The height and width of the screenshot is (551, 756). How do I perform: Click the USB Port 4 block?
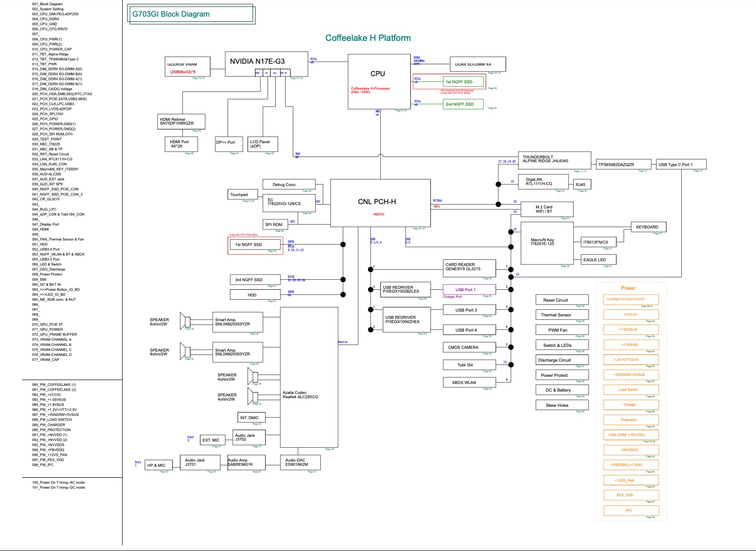click(469, 330)
